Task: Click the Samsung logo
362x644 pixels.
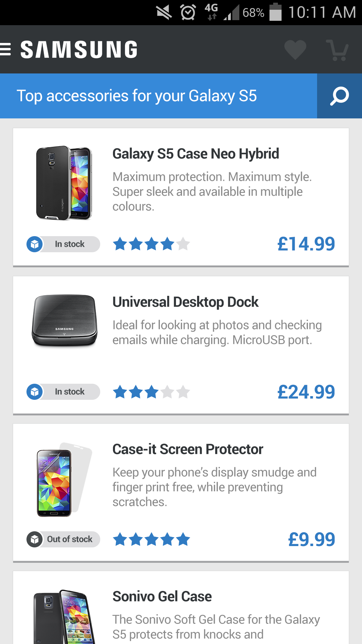Action: [x=79, y=50]
